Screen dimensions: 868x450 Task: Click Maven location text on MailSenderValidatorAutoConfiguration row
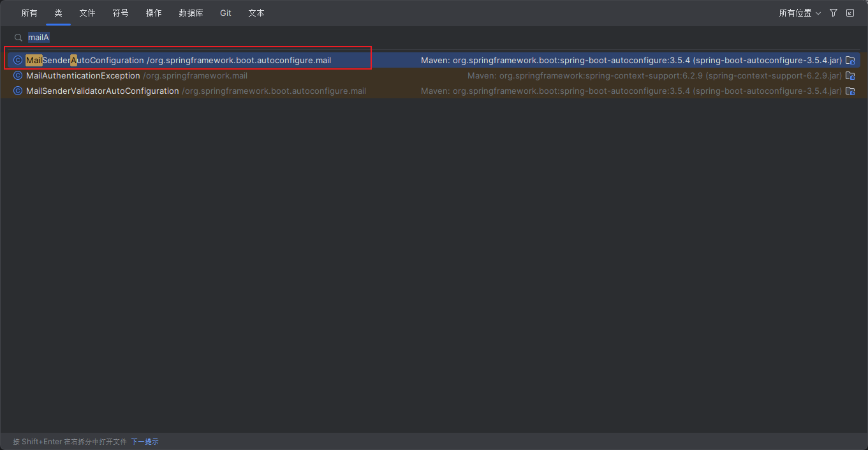point(631,91)
